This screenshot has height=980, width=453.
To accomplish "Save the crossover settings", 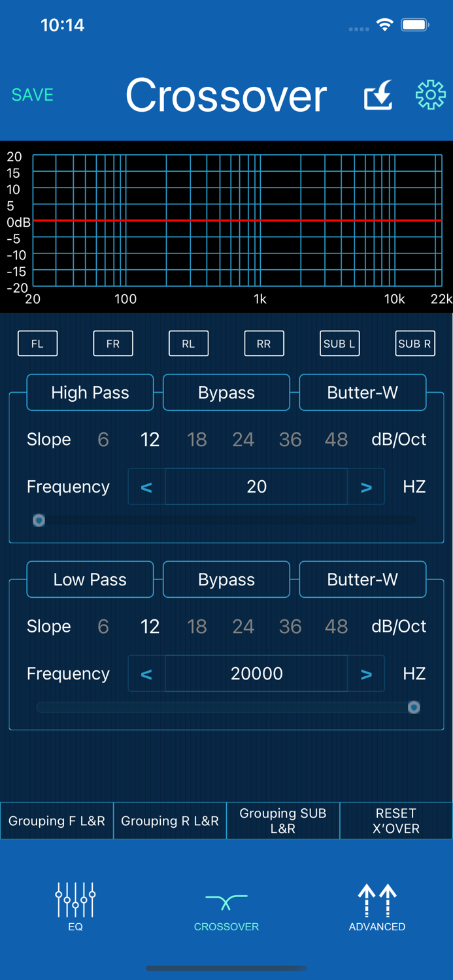I will pyautogui.click(x=33, y=95).
